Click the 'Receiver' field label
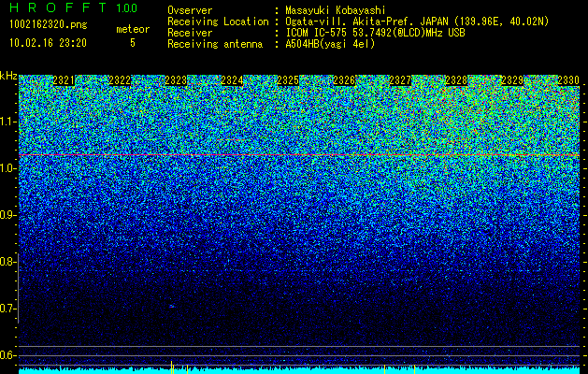Viewport: 588px width, 374px height. (x=190, y=33)
